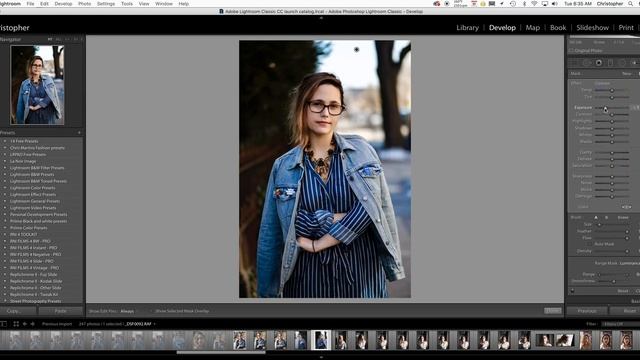Select the Erase brush option
The height and width of the screenshot is (360, 640).
[x=623, y=218]
